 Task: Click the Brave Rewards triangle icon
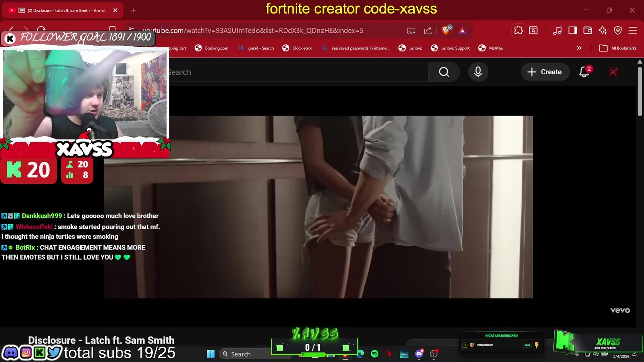[x=462, y=30]
